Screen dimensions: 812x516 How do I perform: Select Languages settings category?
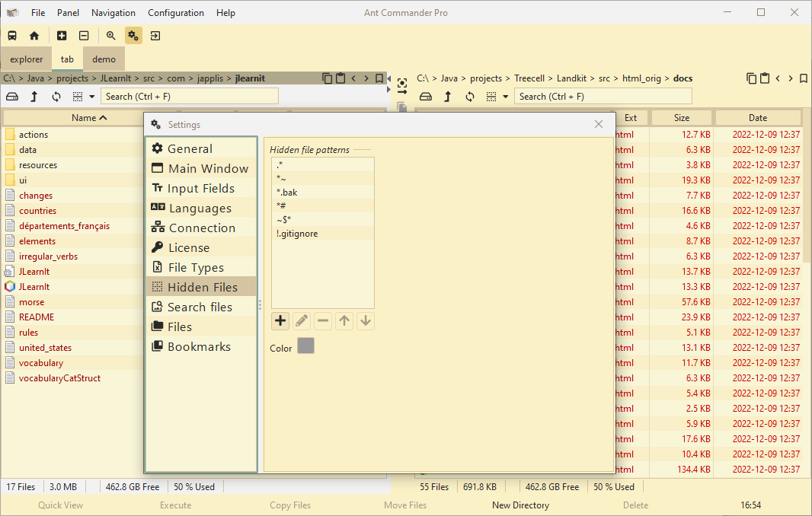(x=201, y=208)
